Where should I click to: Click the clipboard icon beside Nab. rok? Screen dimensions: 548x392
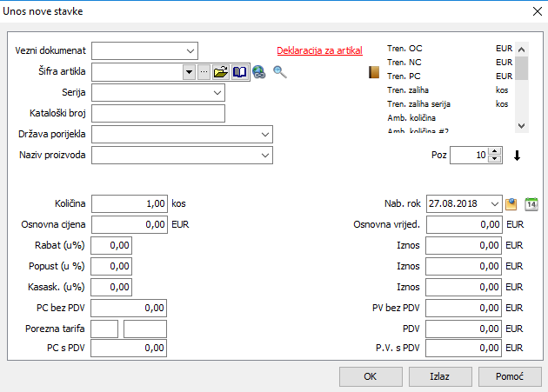coord(512,204)
